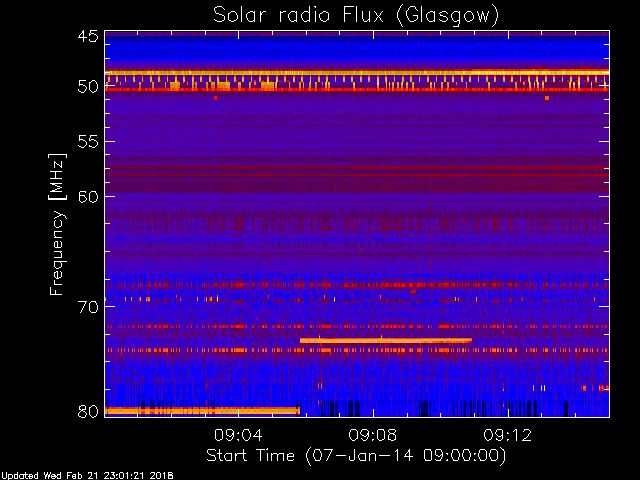
Task: Select the Frequency [MHz] axis label
Action: (57, 224)
